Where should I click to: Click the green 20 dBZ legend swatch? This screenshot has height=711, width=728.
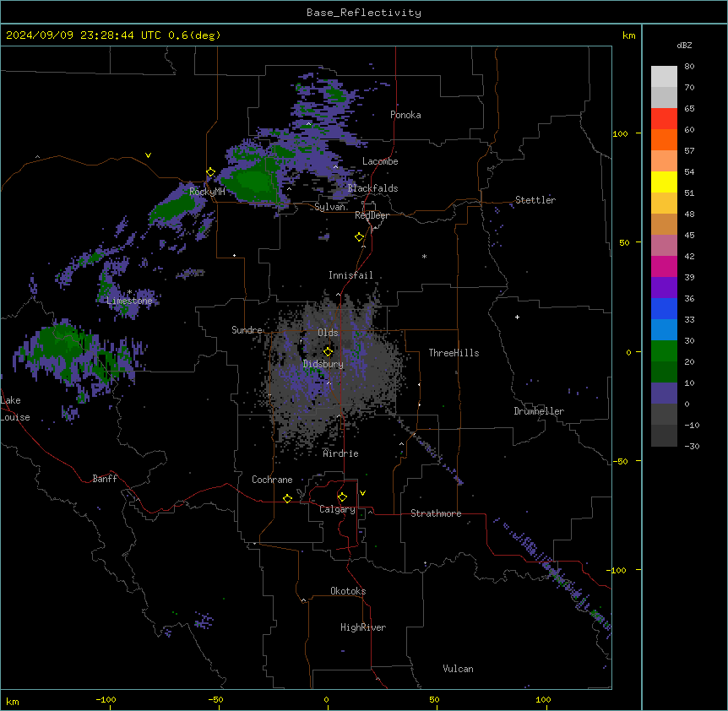[664, 351]
